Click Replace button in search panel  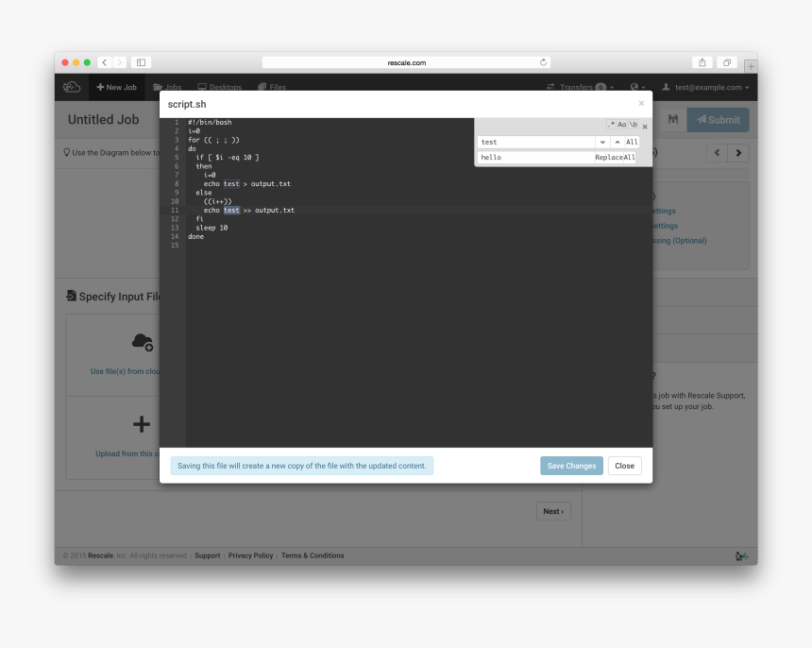pos(608,157)
